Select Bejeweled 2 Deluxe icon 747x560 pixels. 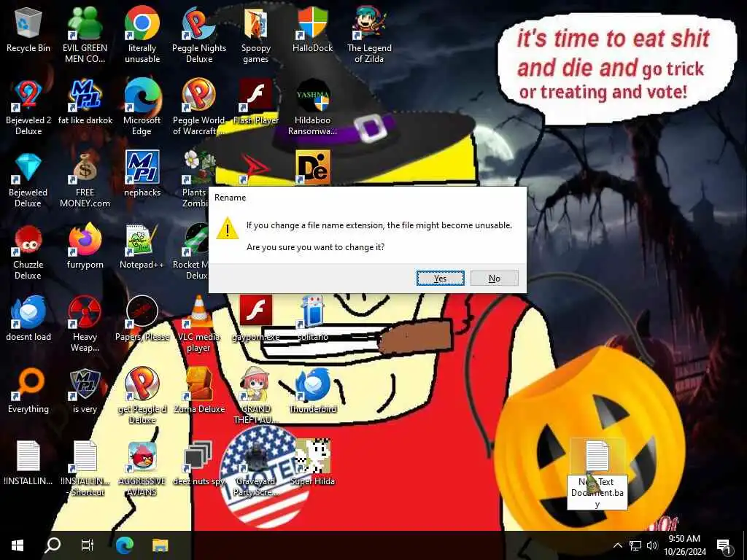click(x=28, y=108)
